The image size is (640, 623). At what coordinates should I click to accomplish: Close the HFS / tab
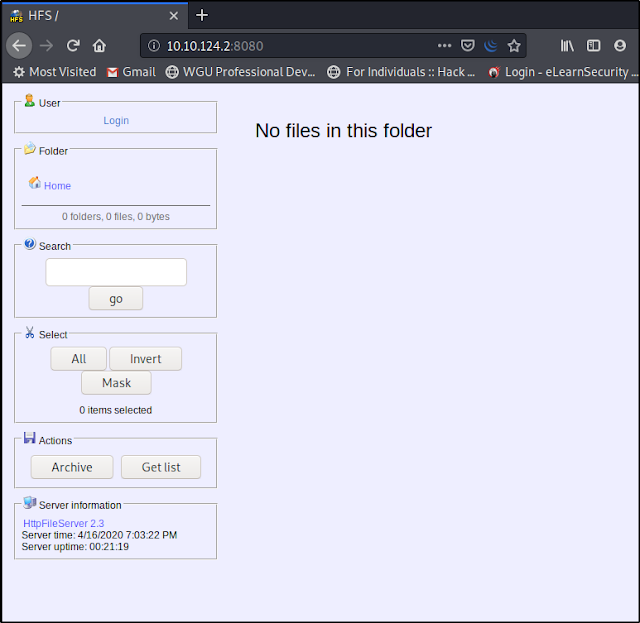click(173, 16)
